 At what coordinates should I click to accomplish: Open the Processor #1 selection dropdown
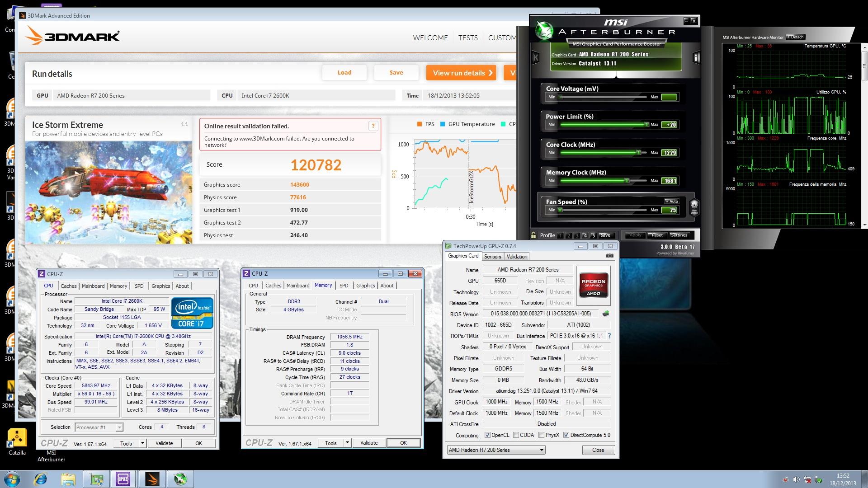tap(99, 427)
